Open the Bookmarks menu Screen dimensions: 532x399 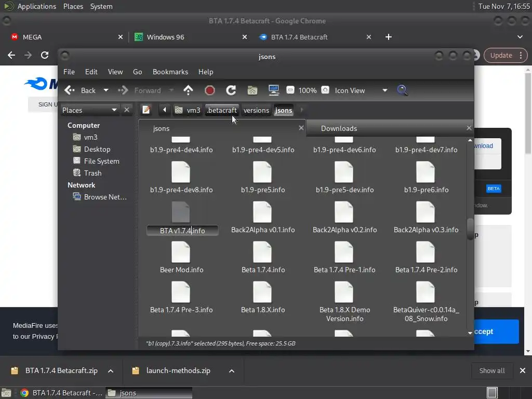pos(170,72)
